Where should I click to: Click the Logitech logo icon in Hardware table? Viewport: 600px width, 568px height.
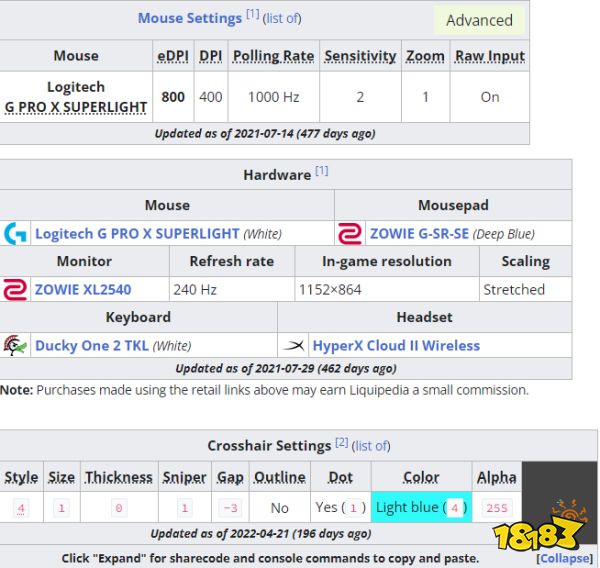(15, 233)
